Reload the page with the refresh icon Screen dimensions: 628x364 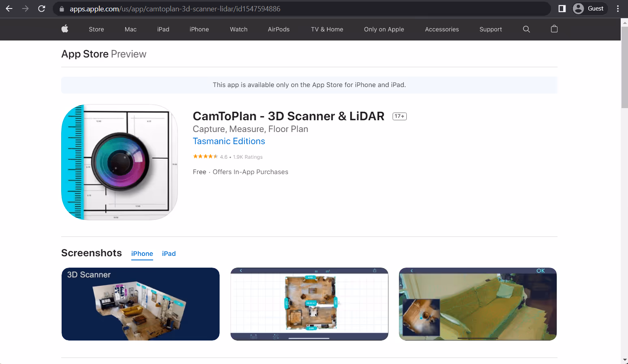[41, 9]
